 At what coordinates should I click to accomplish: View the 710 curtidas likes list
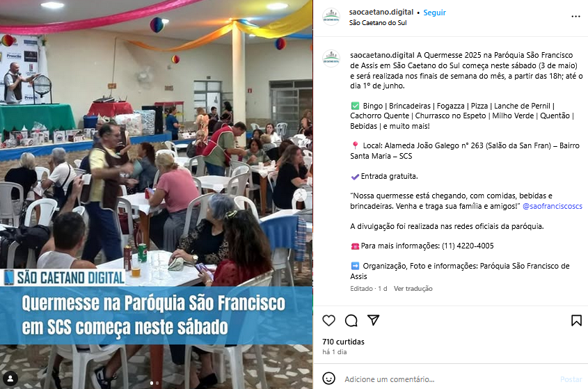click(343, 342)
